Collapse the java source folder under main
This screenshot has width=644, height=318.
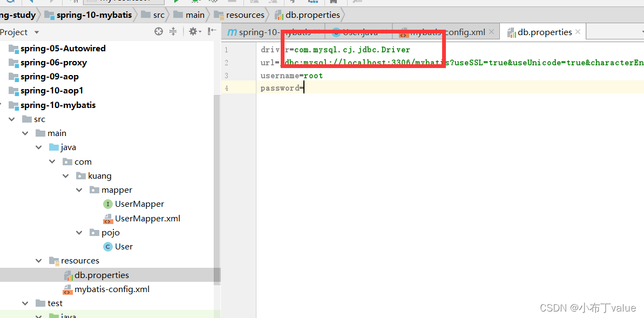click(x=39, y=147)
